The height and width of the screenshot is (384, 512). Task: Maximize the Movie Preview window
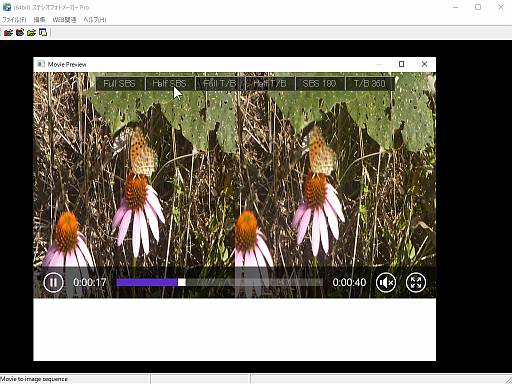tap(401, 64)
